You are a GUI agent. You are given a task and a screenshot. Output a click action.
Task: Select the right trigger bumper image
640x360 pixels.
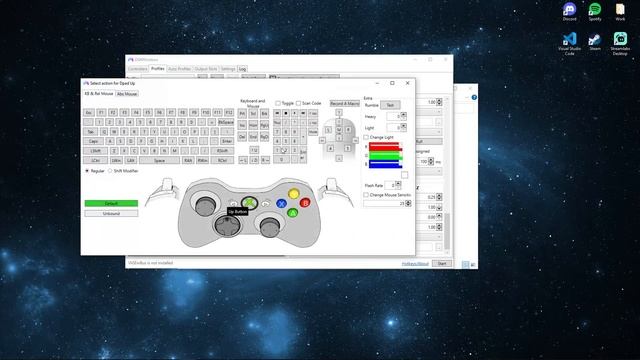336,191
